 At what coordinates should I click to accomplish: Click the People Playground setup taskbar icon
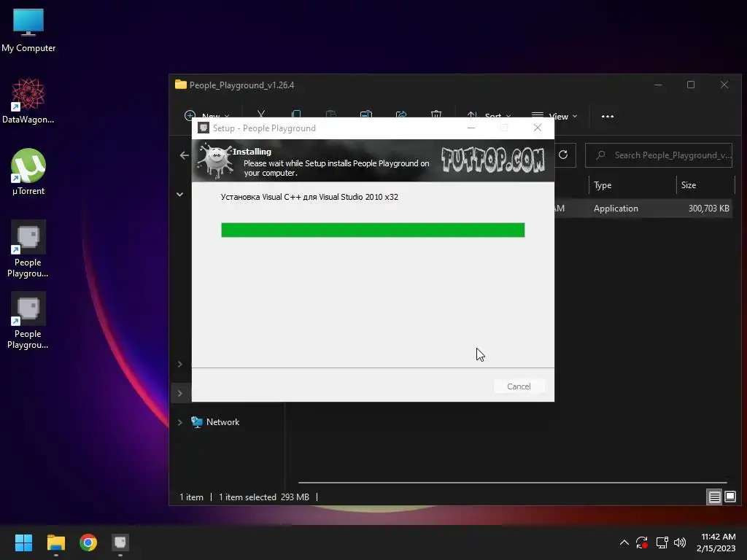tap(120, 542)
